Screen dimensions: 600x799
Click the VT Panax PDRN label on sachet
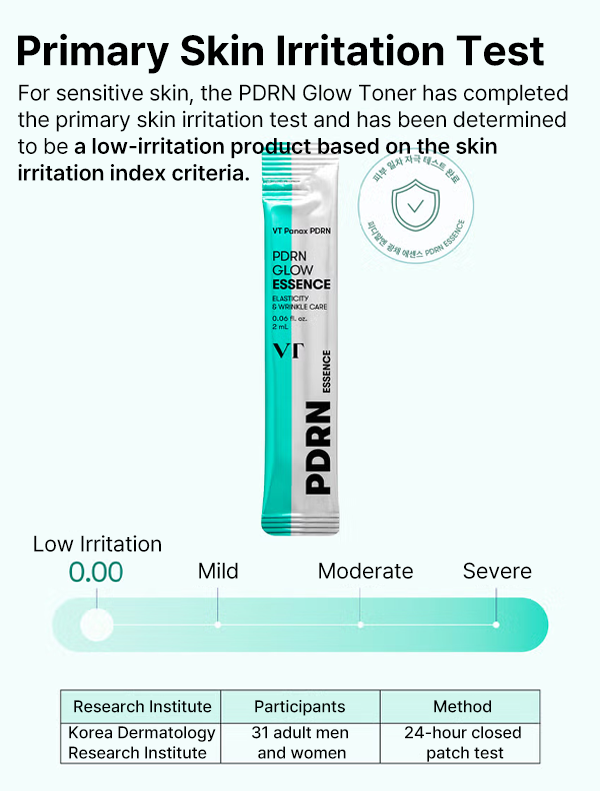pyautogui.click(x=301, y=231)
